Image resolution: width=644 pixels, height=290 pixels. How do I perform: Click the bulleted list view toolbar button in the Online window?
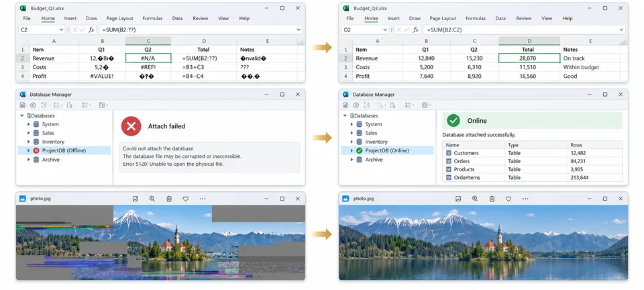point(409,105)
